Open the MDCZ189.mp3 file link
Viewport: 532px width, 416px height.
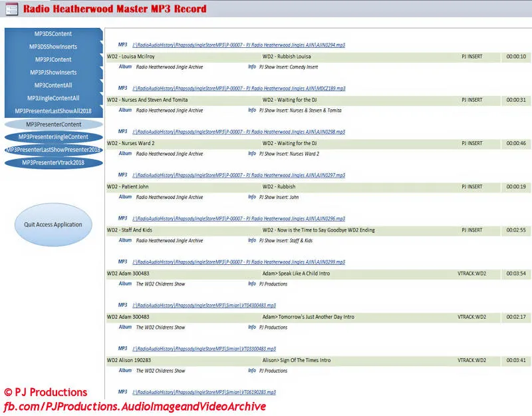click(x=239, y=89)
